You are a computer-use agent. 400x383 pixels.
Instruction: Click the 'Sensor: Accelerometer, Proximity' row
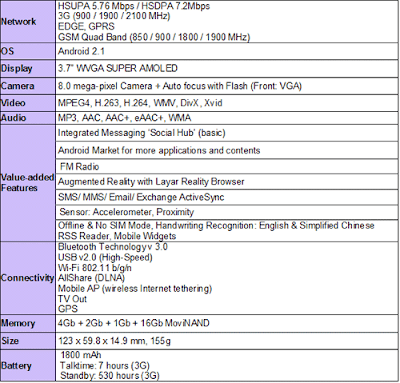coord(227,212)
